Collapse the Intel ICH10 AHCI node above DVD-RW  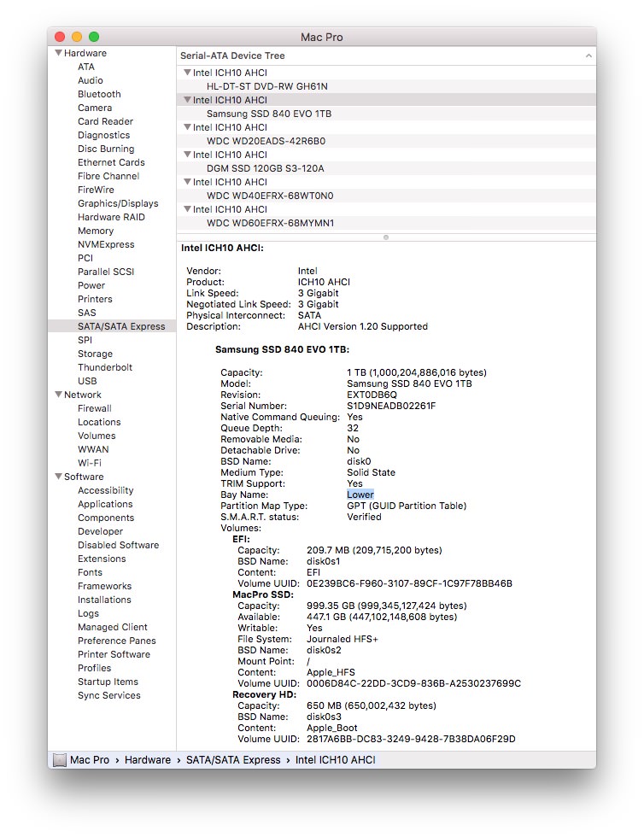(187, 72)
